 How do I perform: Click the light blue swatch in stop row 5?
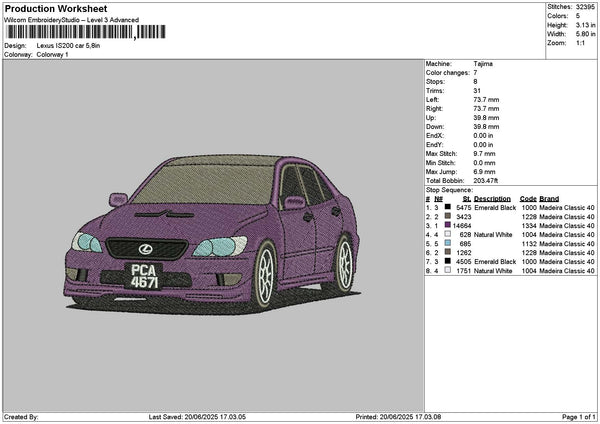[x=447, y=243]
